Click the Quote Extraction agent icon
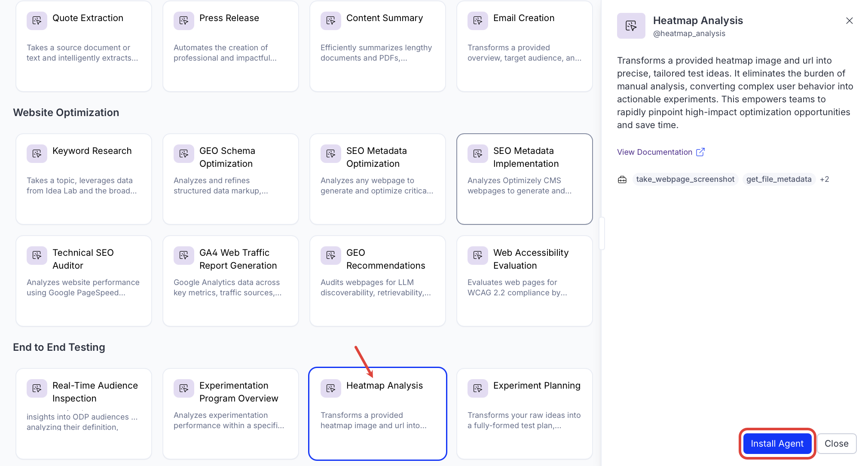This screenshot has width=868, height=466. coord(37,20)
